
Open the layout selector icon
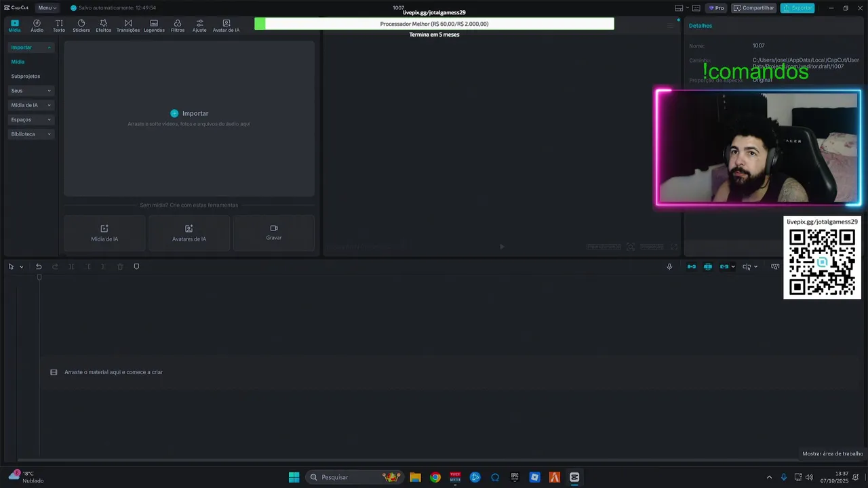coord(679,8)
